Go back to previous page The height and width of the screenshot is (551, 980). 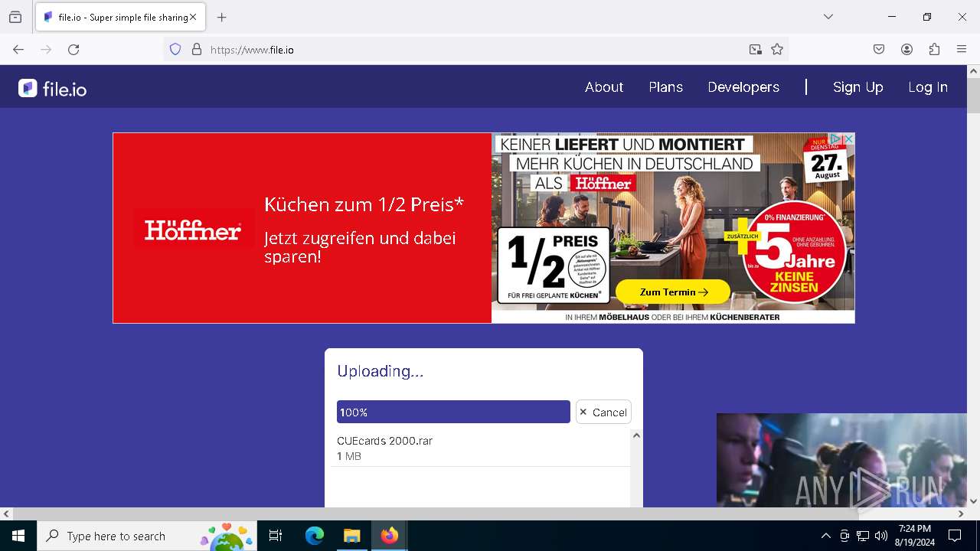point(18,50)
